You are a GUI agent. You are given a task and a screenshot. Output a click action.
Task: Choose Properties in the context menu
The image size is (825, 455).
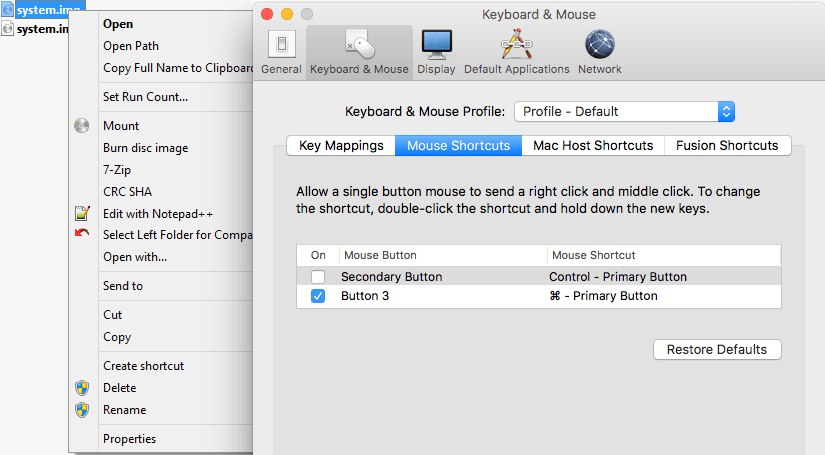click(x=130, y=439)
